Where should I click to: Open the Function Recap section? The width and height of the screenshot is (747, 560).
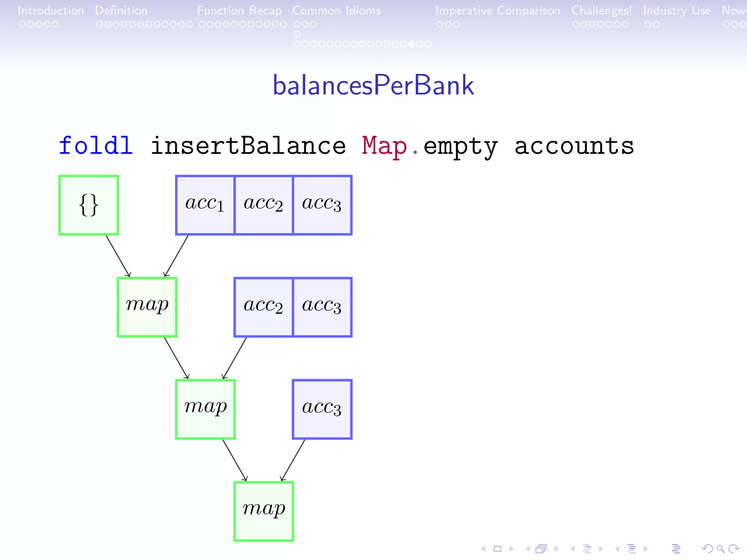pyautogui.click(x=239, y=11)
